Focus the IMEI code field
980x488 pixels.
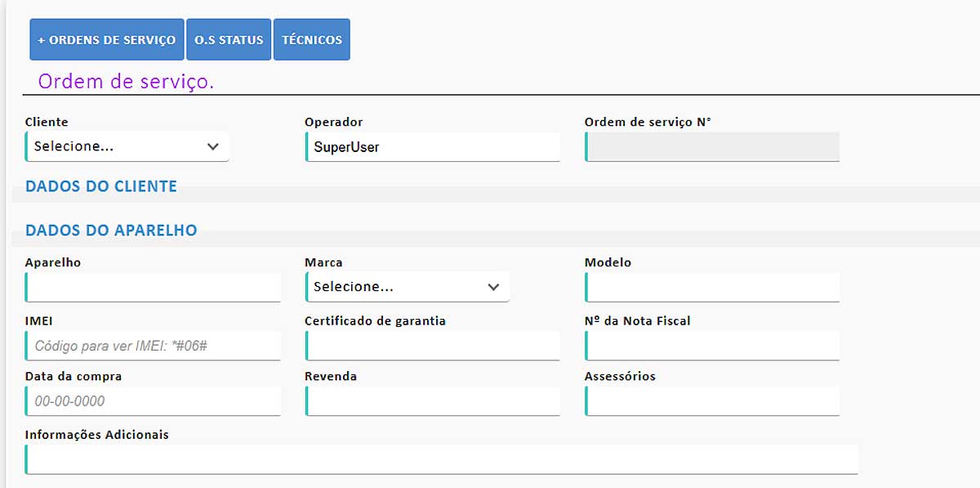tap(153, 345)
